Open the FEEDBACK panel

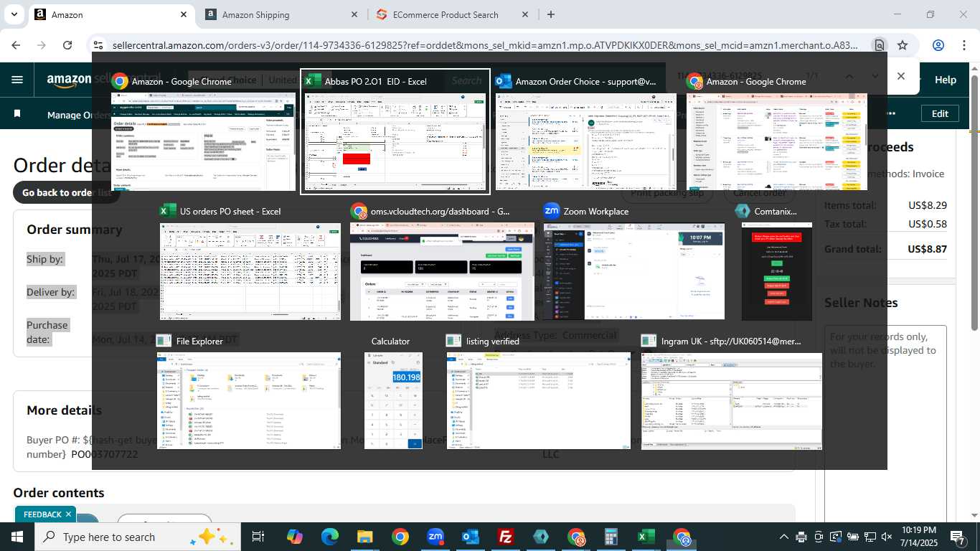42,514
